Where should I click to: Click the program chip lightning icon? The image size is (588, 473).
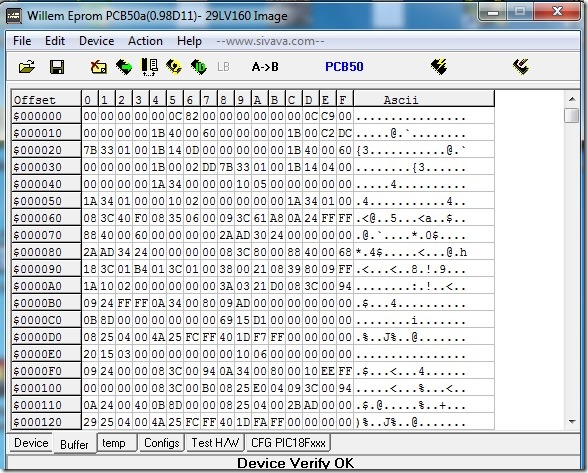[x=439, y=67]
